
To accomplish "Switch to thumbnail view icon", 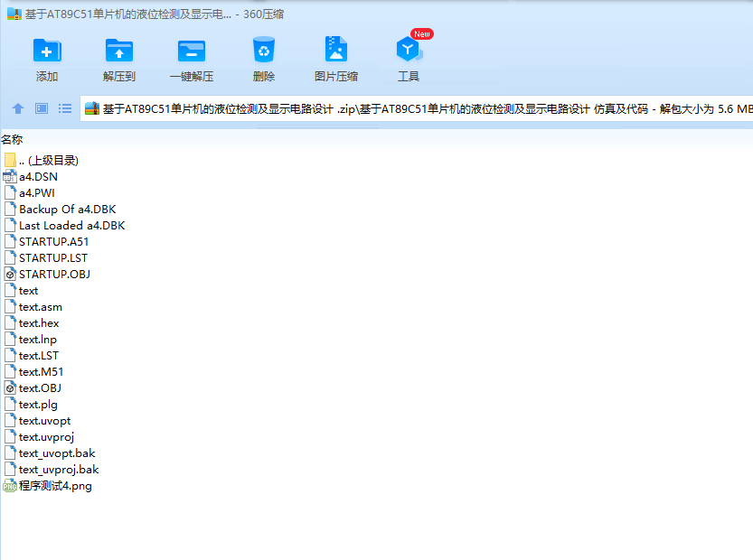I will point(42,108).
